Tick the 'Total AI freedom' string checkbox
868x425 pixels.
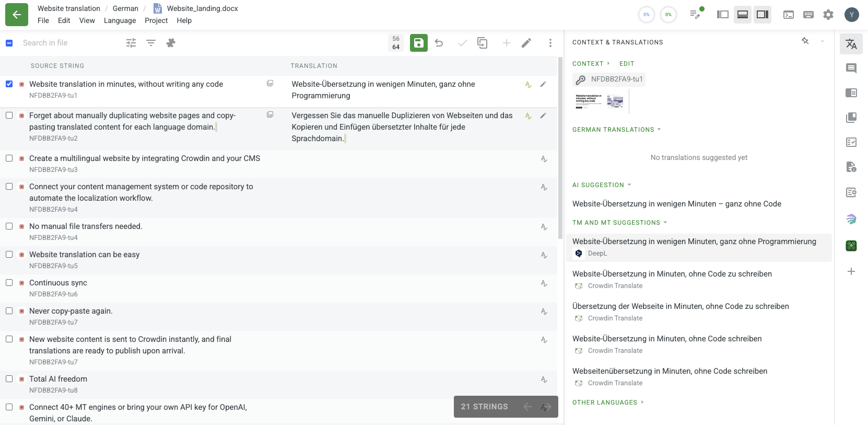(x=9, y=378)
